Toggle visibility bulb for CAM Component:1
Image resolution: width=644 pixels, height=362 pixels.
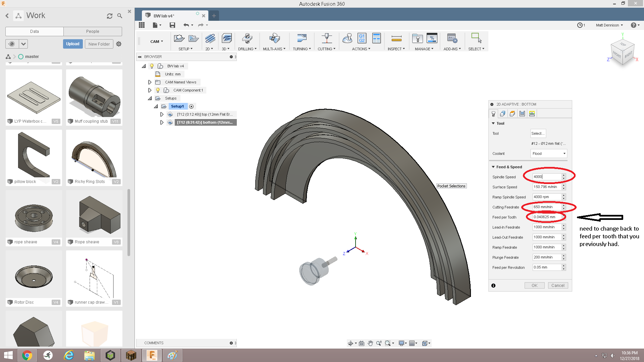pos(158,90)
